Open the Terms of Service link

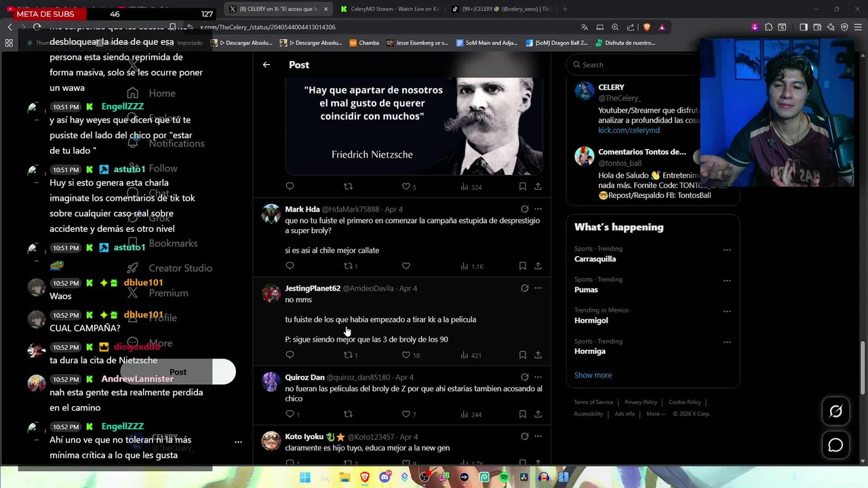[593, 402]
